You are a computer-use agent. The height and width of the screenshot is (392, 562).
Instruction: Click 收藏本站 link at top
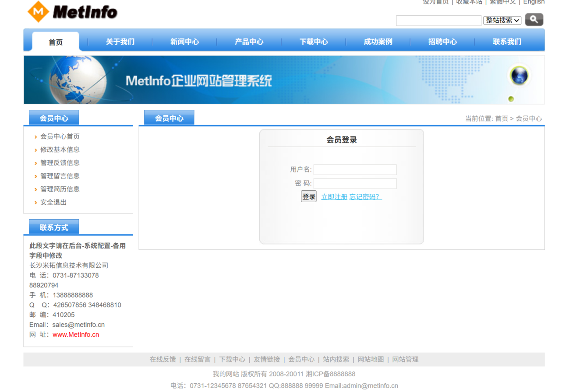(469, 2)
